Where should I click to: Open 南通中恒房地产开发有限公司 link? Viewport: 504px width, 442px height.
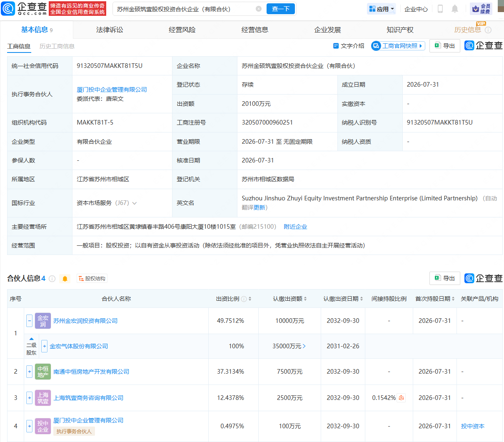pyautogui.click(x=91, y=372)
